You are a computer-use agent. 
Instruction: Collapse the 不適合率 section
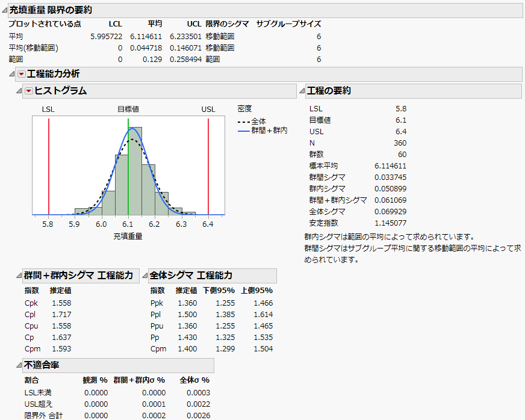tap(19, 365)
